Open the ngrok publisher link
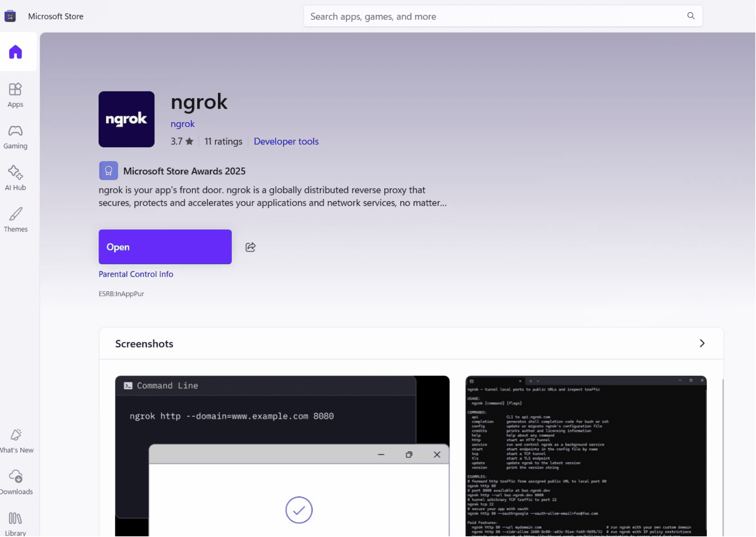Image resolution: width=756 pixels, height=537 pixels. [183, 124]
